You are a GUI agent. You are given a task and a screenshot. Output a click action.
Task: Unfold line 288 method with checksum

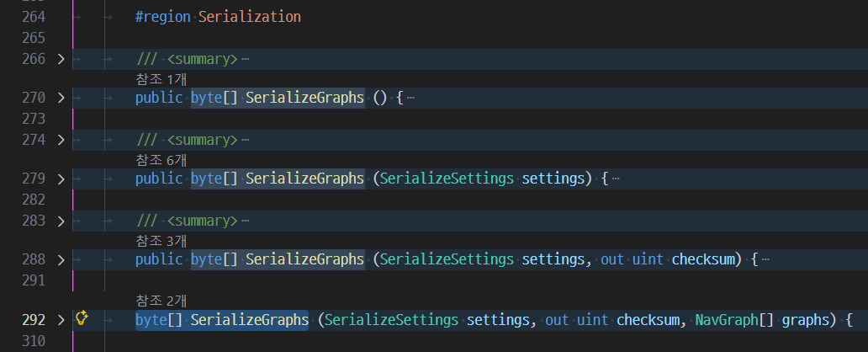tap(60, 259)
